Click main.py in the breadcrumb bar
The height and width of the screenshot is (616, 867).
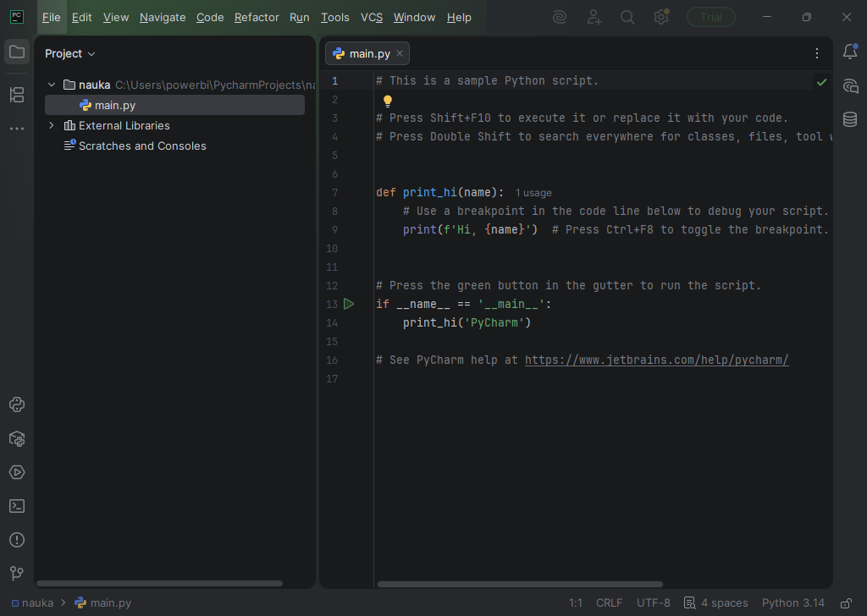click(103, 602)
